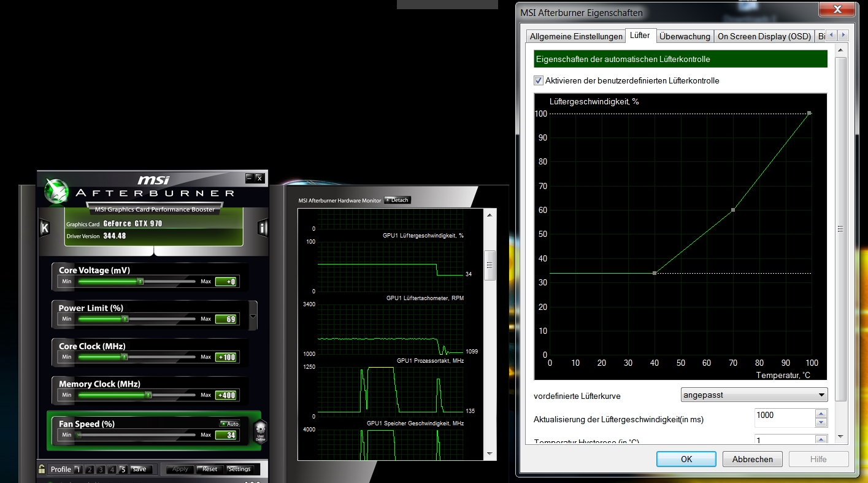Select the fan curve point at 100°C
Screen dimensions: 868x483
810,113
